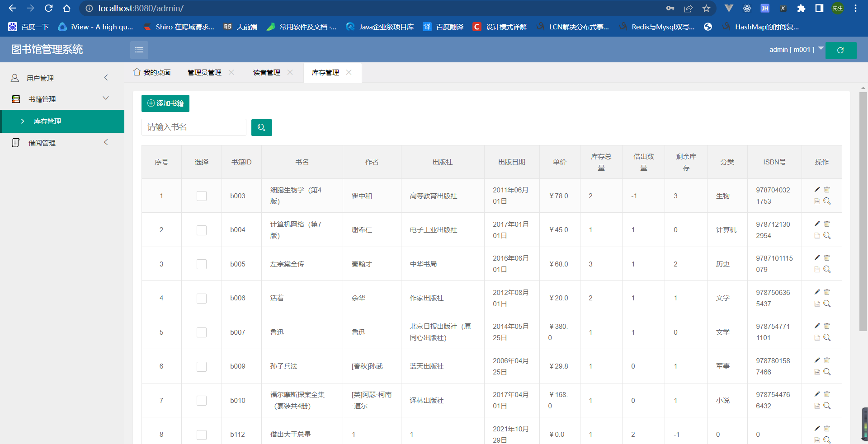868x444 pixels.
Task: Click the page vertical scrollbar
Action: [863, 211]
